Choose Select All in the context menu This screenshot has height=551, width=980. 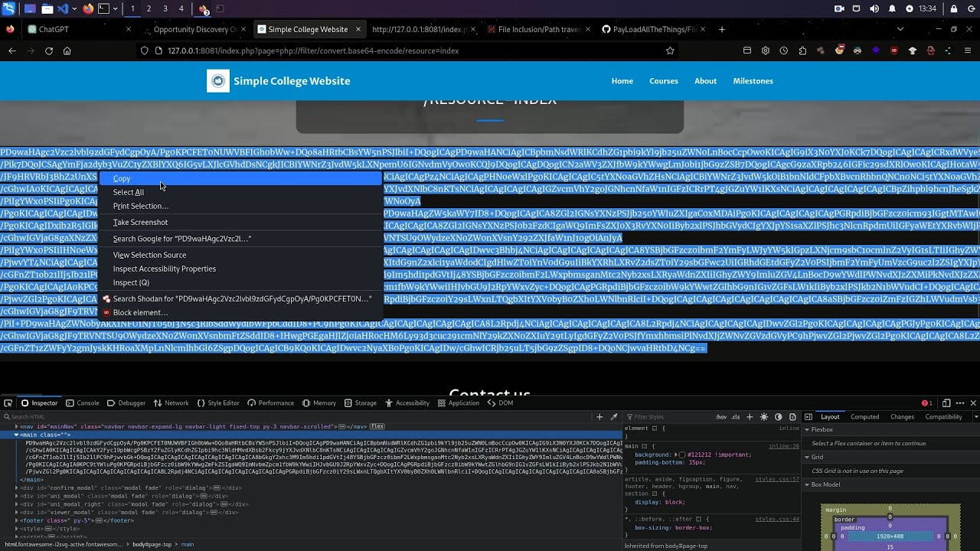240,192
